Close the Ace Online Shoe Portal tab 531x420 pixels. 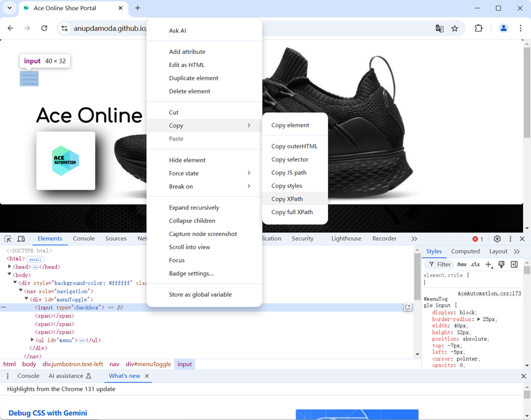click(x=120, y=8)
